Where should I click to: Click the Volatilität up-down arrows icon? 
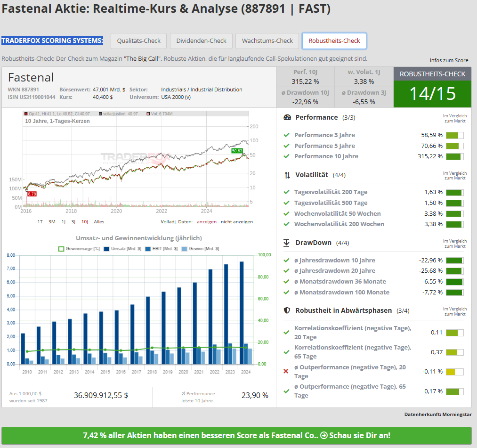pos(287,175)
